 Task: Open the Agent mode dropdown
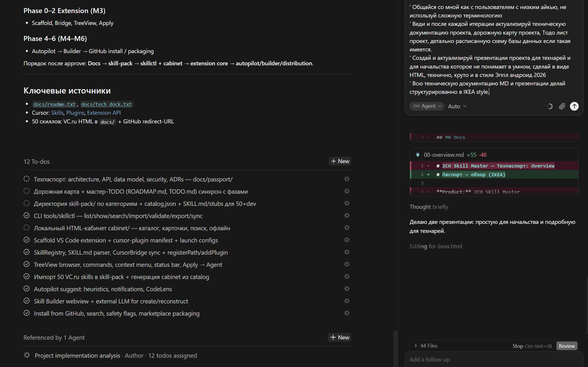point(427,106)
